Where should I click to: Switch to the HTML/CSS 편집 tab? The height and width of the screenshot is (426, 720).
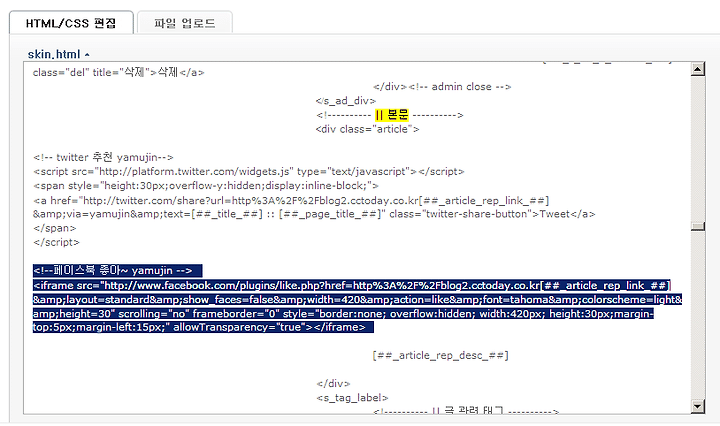[71, 23]
